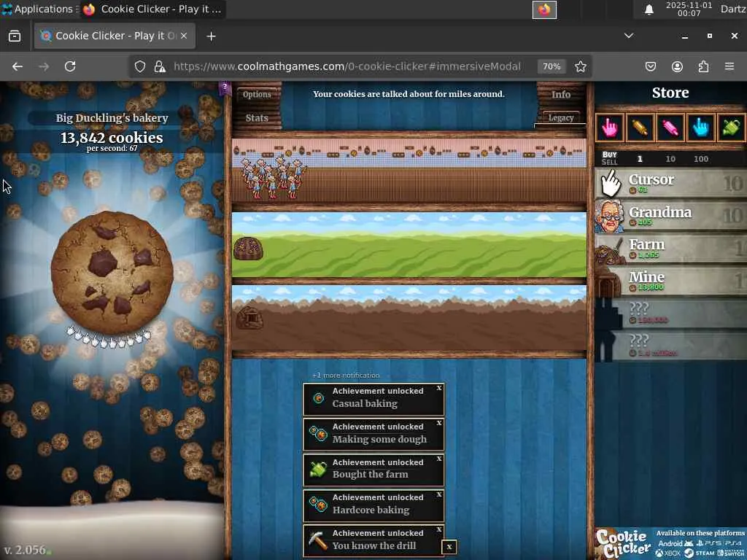Open the notification bell in the panel
747x560 pixels.
click(649, 9)
